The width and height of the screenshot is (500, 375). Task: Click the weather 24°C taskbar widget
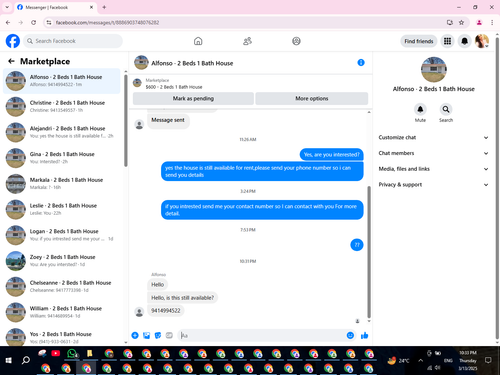coord(398,360)
